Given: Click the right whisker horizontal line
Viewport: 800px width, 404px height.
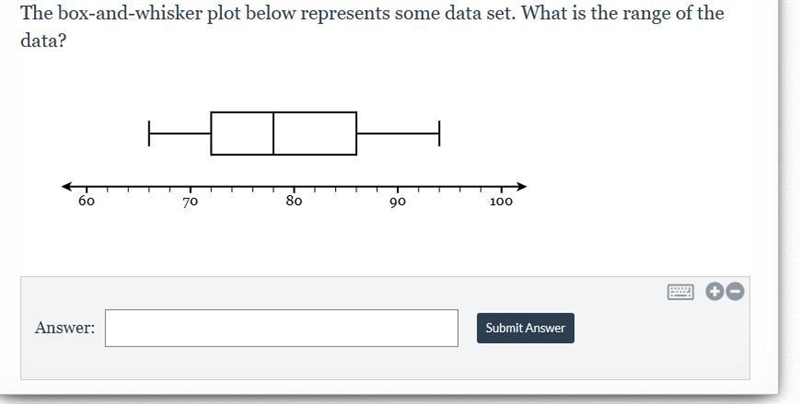Looking at the screenshot, I should click(398, 133).
